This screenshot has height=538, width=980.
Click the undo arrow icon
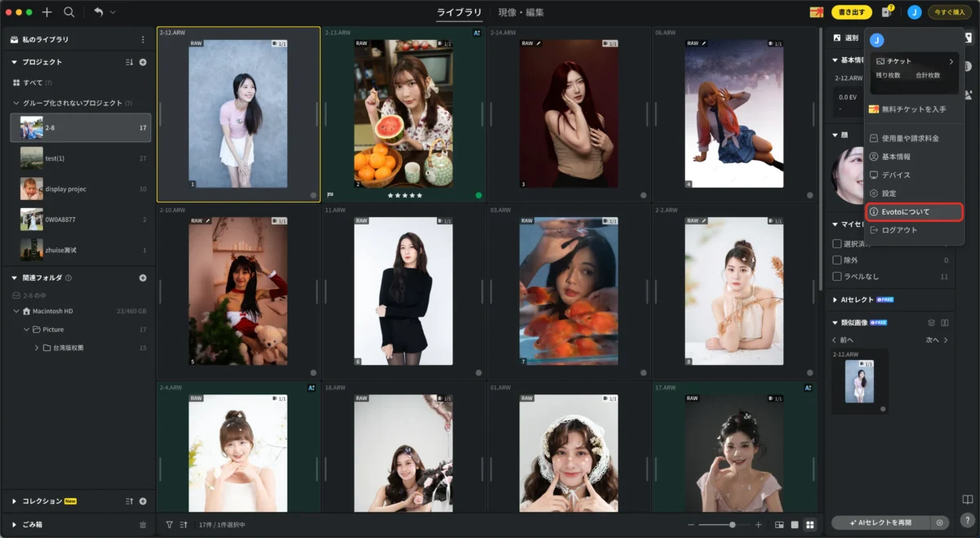(x=98, y=12)
